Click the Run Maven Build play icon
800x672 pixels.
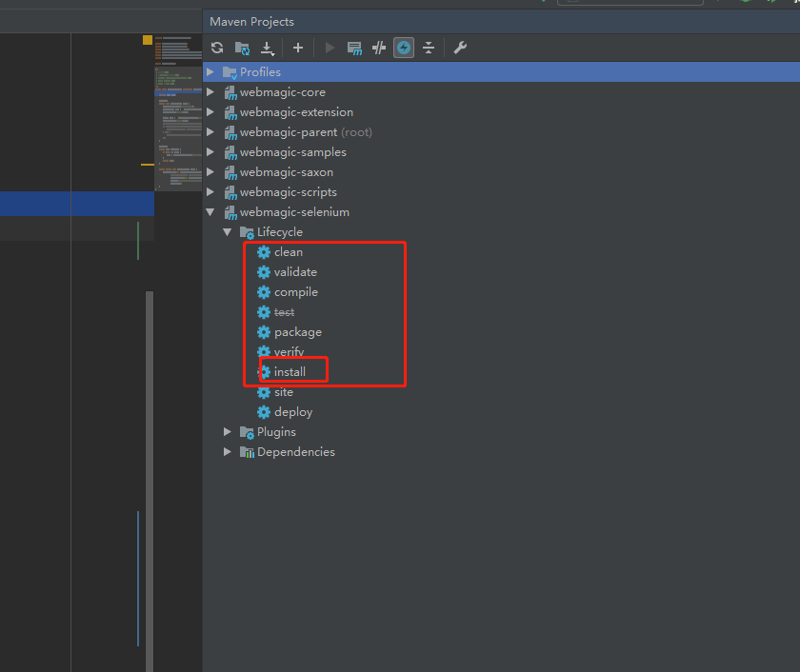pos(330,48)
